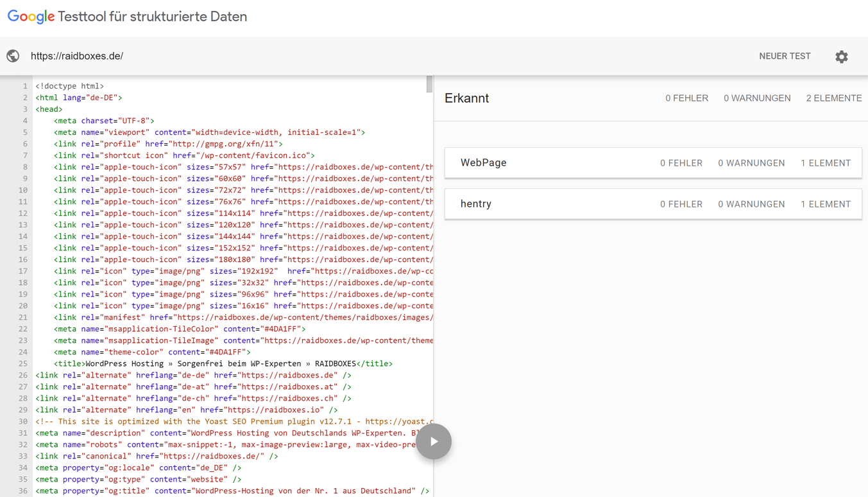Click the page title Testtool für strukturierte Daten

153,17
